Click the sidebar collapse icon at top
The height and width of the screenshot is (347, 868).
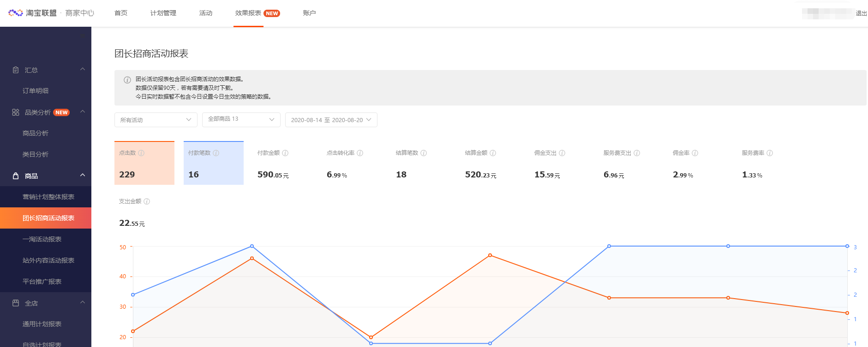(83, 36)
